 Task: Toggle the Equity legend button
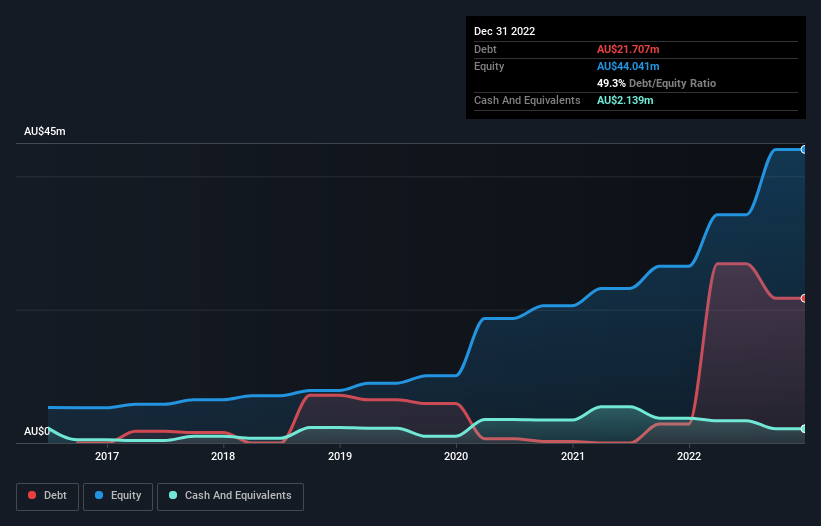tap(118, 496)
